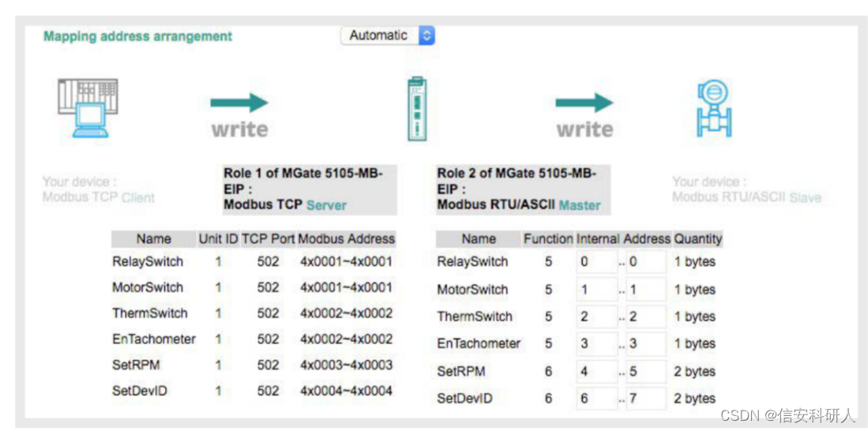Select SetDevID in the left table
The image size is (868, 431).
coord(140,392)
